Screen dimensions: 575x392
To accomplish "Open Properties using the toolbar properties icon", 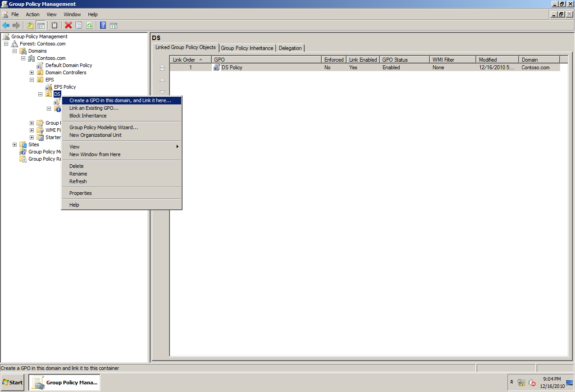I will [78, 25].
